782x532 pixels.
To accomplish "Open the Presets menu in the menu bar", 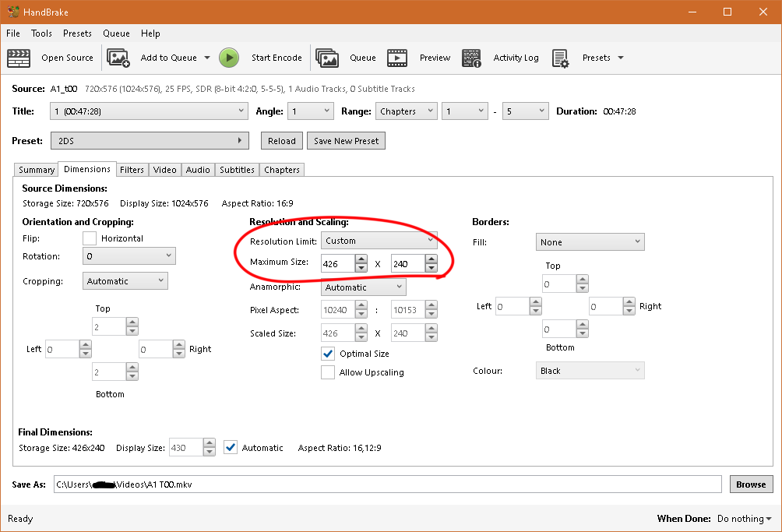I will (77, 33).
